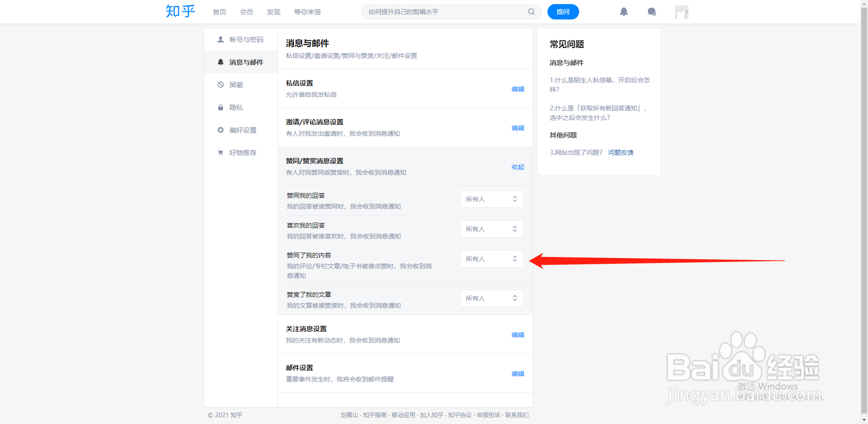
Task: Open 屏蔽 settings via the blocked icon
Action: tap(220, 85)
